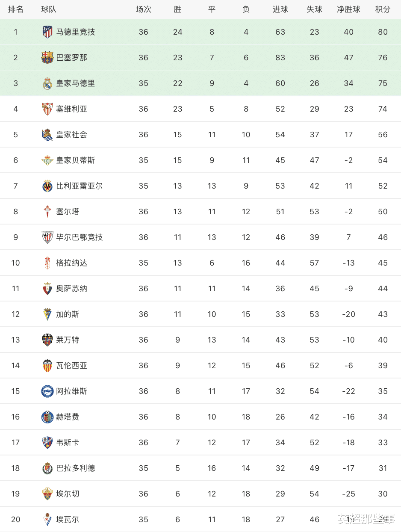Click the 进球 goals scored header
This screenshot has height=532, width=401.
[280, 9]
